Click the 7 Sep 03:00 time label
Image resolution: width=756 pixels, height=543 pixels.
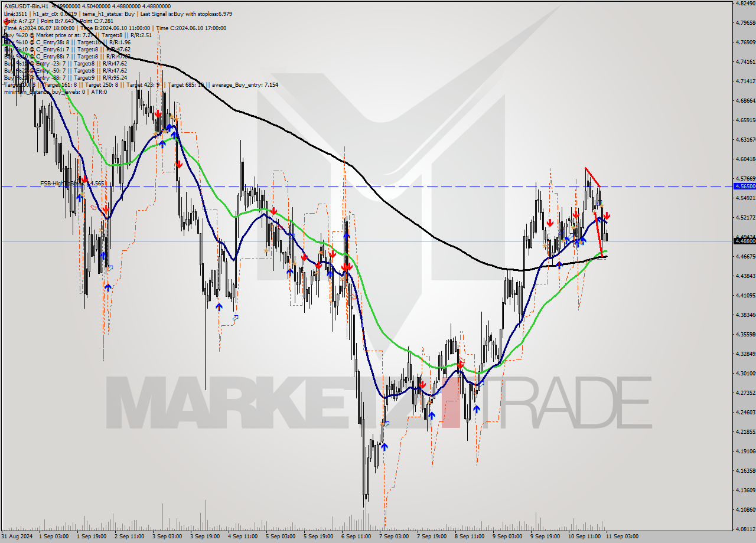pyautogui.click(x=394, y=537)
